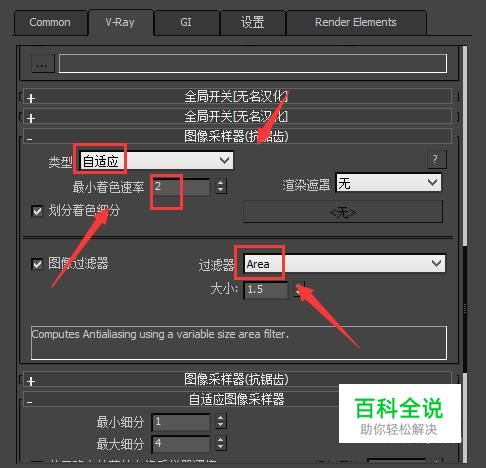486x468 pixels.
Task: Click the ellipsis browse button
Action: click(43, 64)
